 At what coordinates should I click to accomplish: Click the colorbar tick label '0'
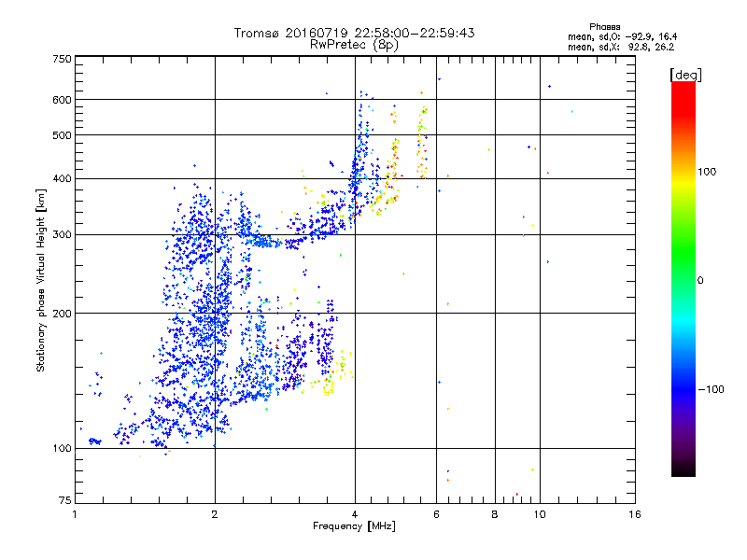coord(700,281)
